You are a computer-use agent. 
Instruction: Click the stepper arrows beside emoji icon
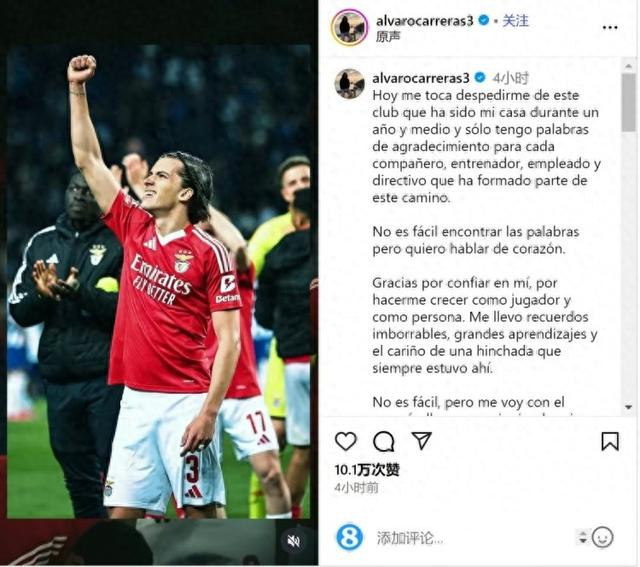point(583,537)
